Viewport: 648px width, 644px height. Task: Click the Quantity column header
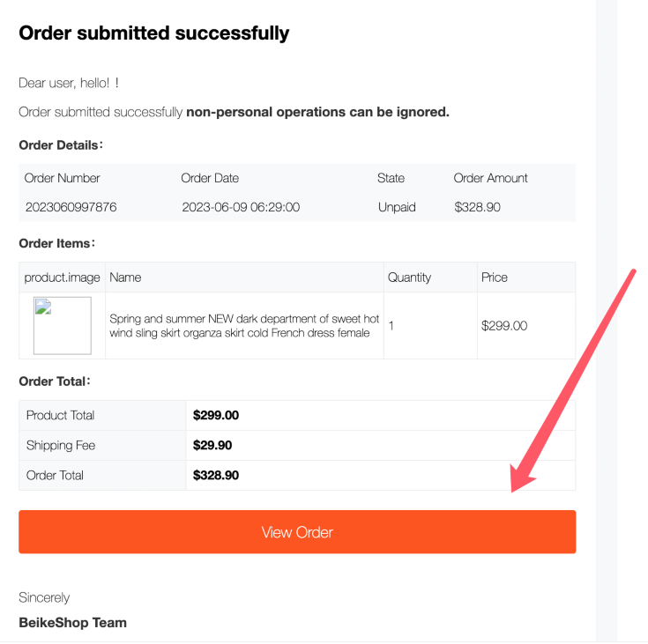(x=409, y=278)
